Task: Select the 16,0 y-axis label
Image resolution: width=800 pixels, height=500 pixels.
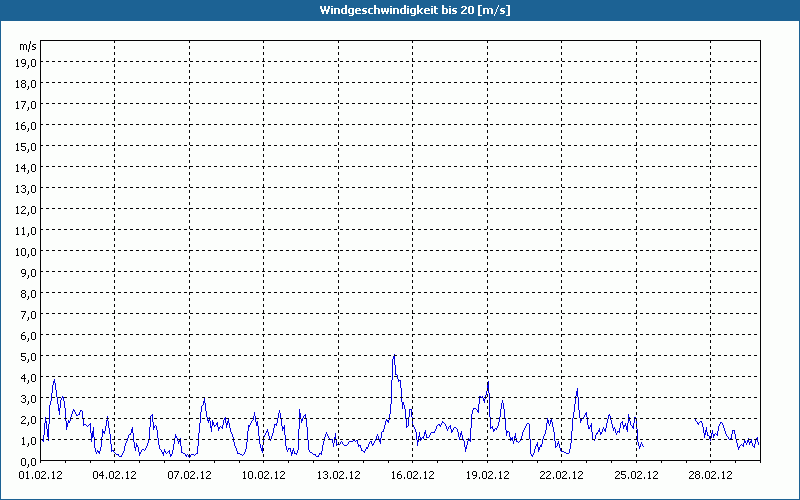Action: [x=26, y=126]
